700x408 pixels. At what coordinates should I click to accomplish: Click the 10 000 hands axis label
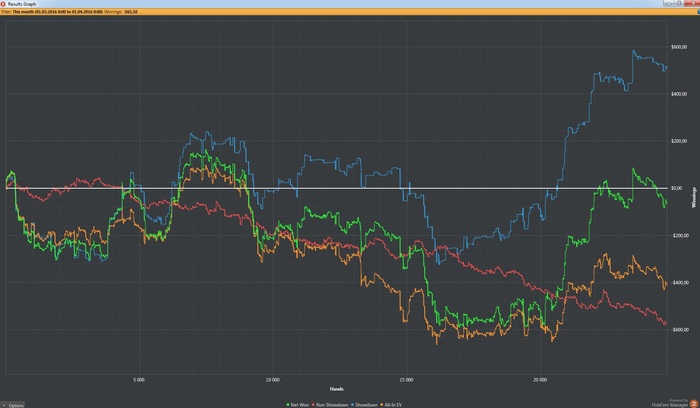tap(272, 380)
